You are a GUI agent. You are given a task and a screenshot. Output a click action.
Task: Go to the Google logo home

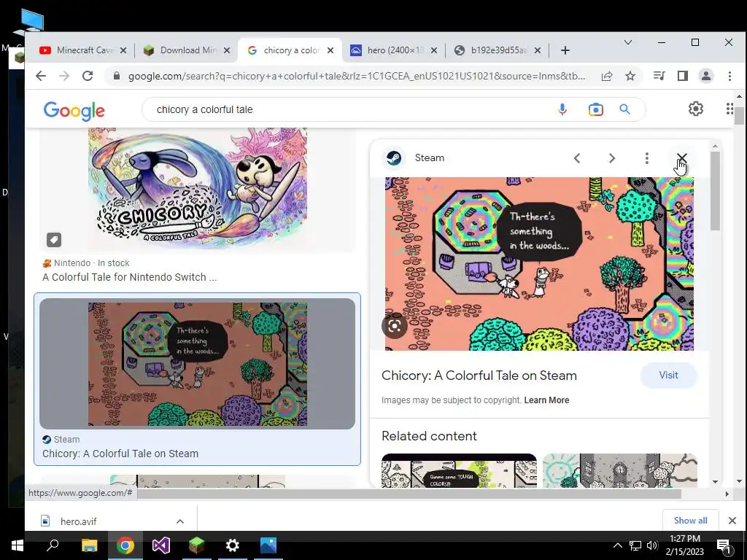tap(74, 111)
